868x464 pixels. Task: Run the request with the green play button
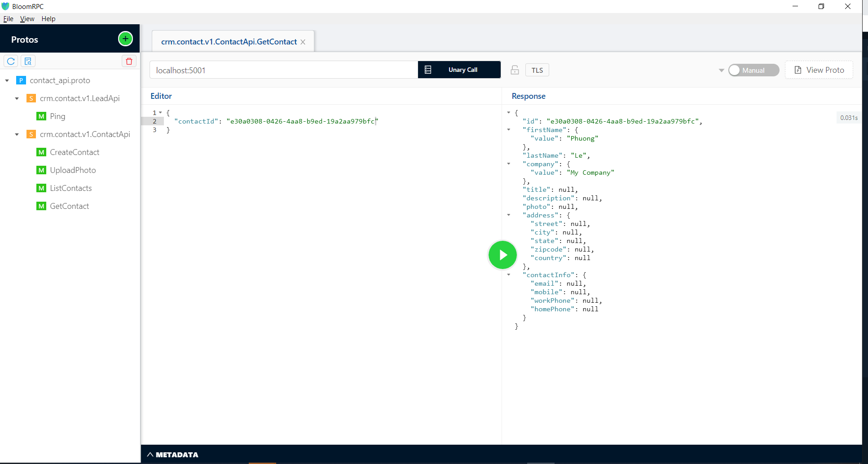pos(502,255)
